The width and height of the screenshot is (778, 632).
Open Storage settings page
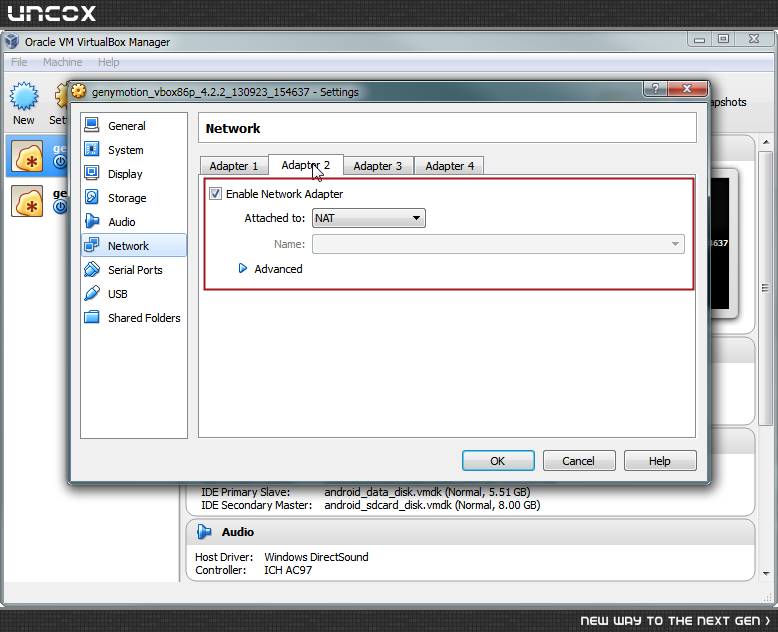(133, 198)
